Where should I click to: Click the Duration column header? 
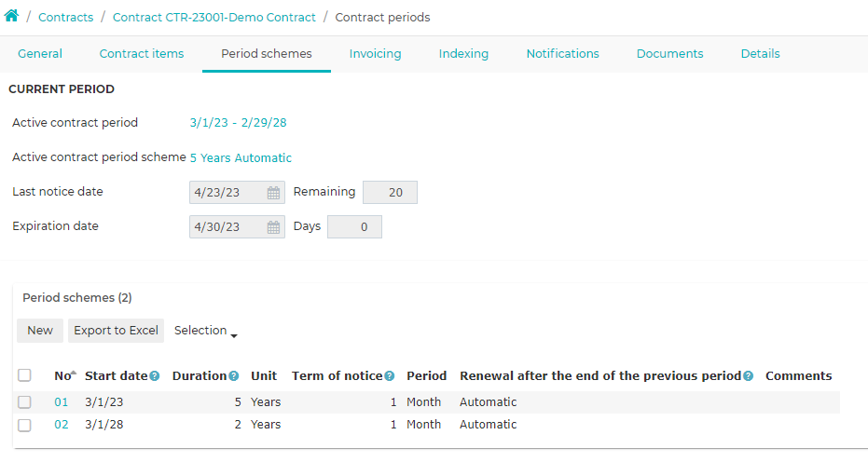click(x=200, y=375)
